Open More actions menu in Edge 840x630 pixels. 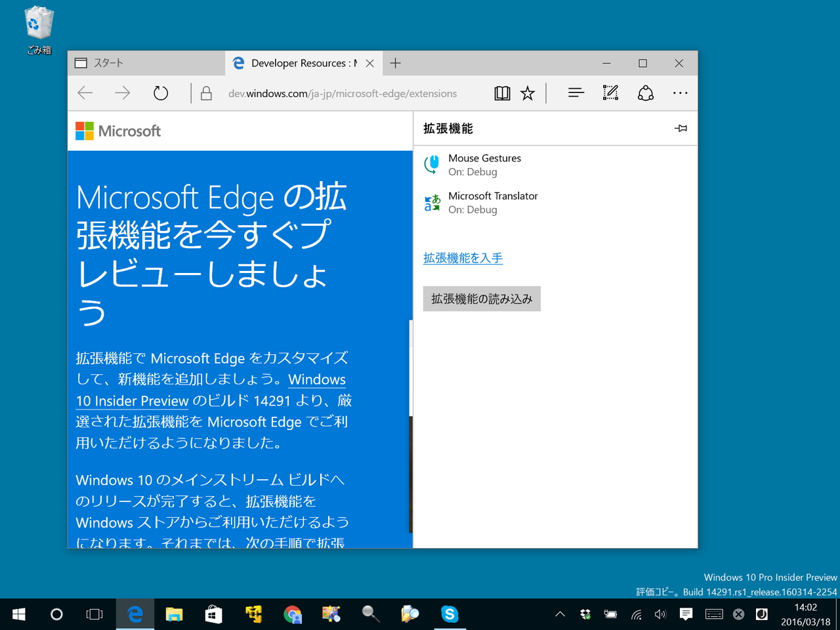point(680,93)
